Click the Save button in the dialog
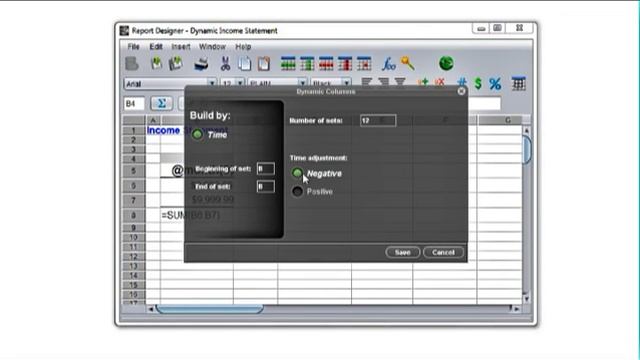Image resolution: width=640 pixels, height=360 pixels. pos(402,252)
